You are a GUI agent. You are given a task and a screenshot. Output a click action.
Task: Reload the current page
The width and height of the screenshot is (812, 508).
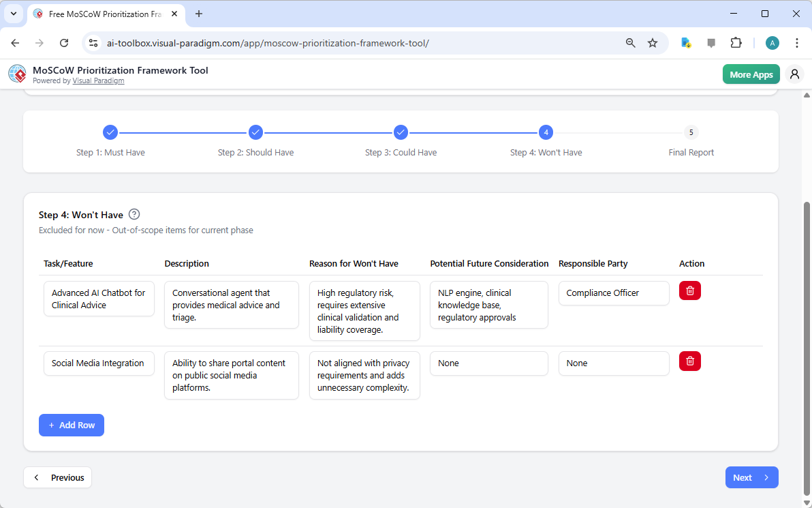tap(64, 42)
